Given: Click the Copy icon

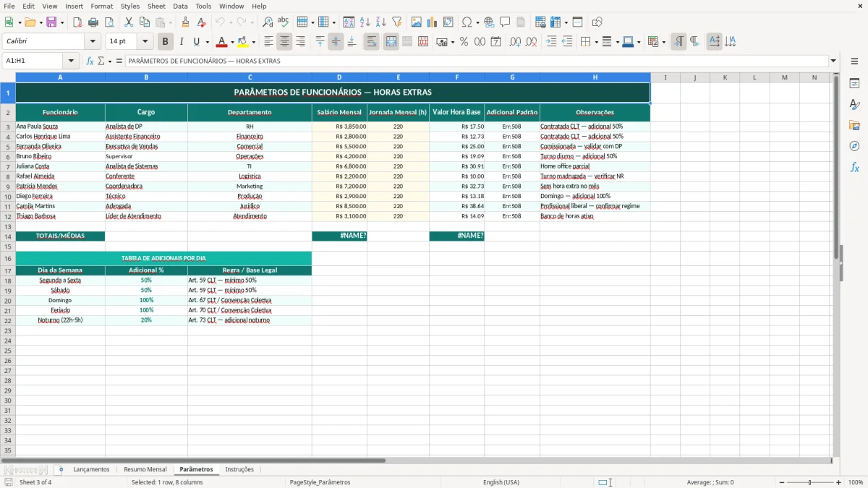Looking at the screenshot, I should pos(145,22).
